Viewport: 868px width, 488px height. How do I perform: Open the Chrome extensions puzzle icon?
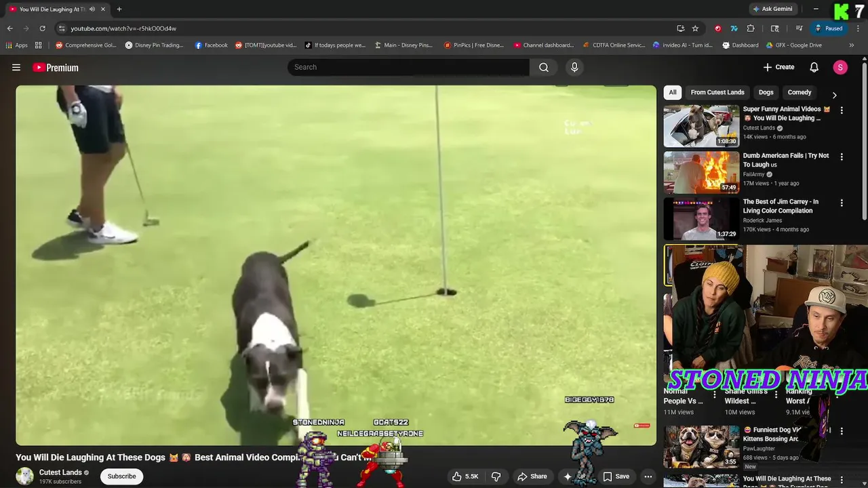(751, 28)
